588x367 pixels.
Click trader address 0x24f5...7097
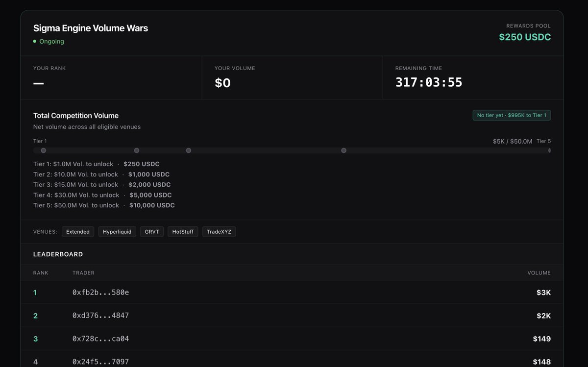[100, 362]
